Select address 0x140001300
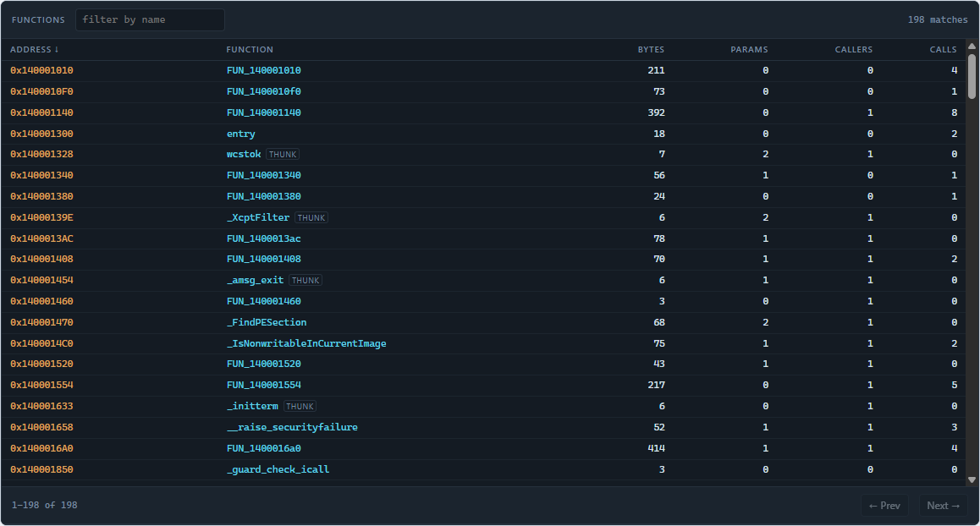The width and height of the screenshot is (980, 526). coord(41,134)
